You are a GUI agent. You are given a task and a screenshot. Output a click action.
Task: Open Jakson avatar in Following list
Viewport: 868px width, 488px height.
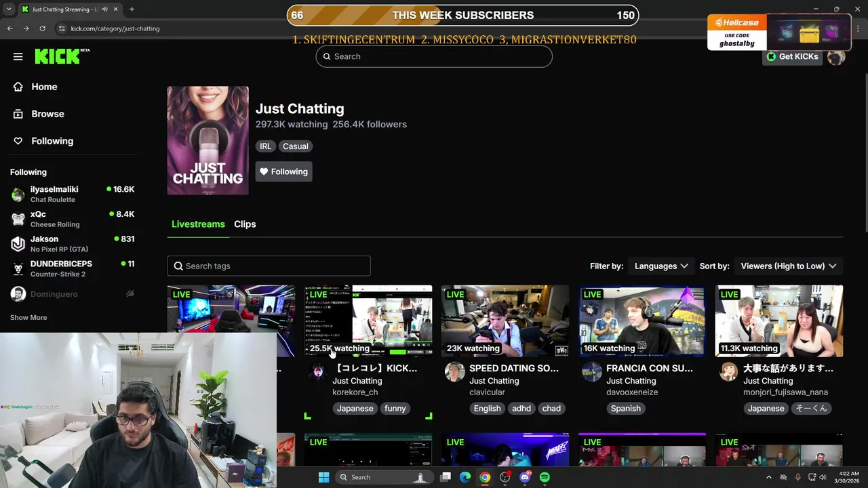(x=18, y=244)
